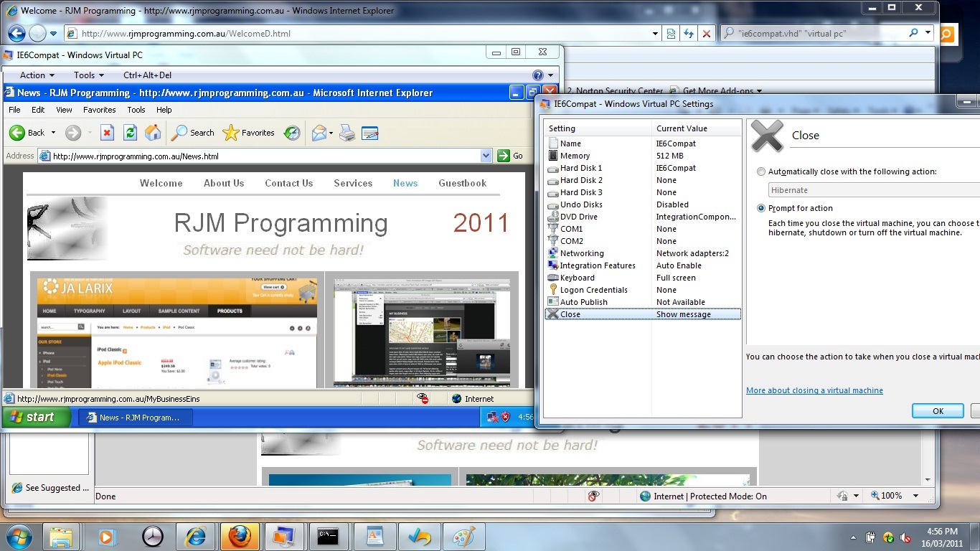Open IE6 Mail button dropdown arrow
Viewport: 980px width, 551px height.
[x=331, y=133]
